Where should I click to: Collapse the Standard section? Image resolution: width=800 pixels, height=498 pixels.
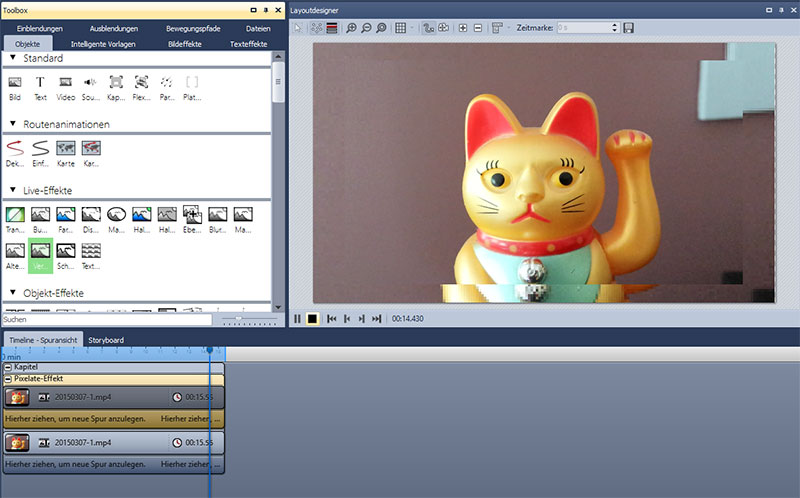[x=13, y=58]
